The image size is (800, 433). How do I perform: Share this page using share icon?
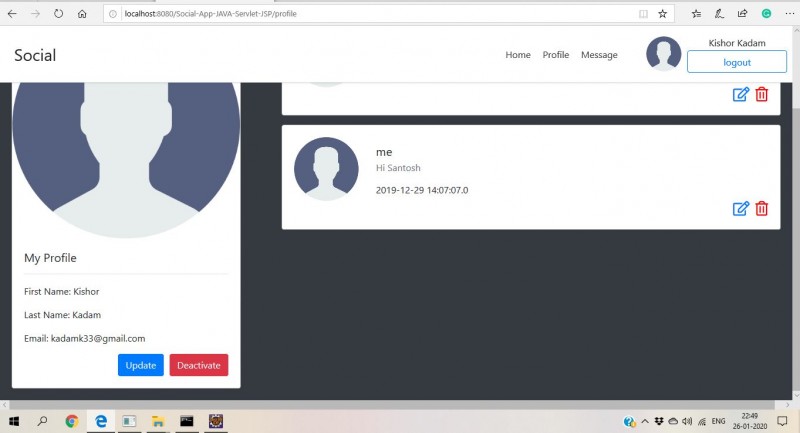tap(743, 14)
